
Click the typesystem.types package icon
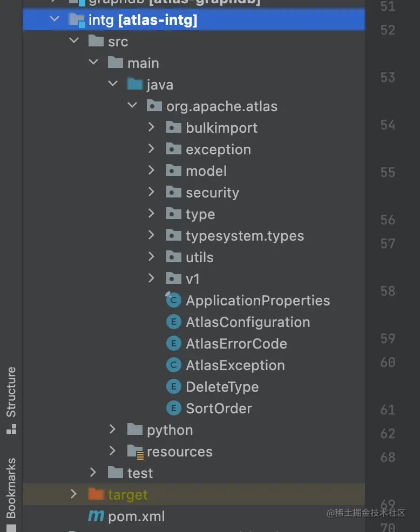click(174, 235)
